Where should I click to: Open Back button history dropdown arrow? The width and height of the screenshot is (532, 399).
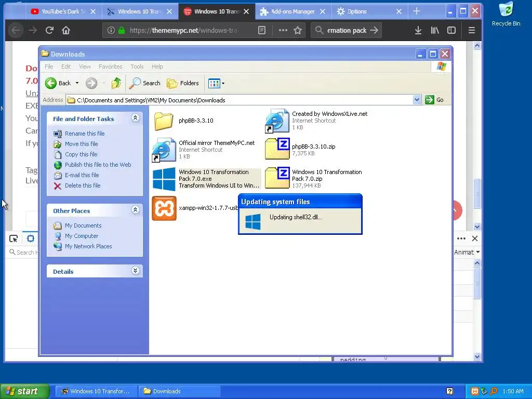pos(77,83)
